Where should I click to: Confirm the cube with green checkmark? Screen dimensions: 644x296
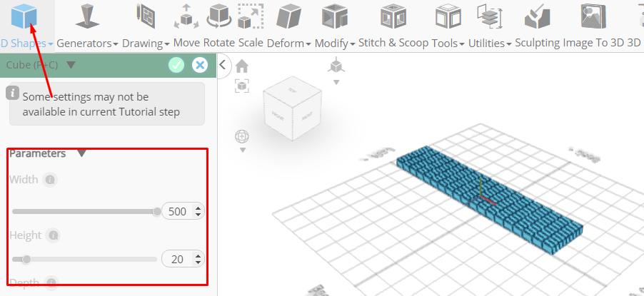(176, 65)
